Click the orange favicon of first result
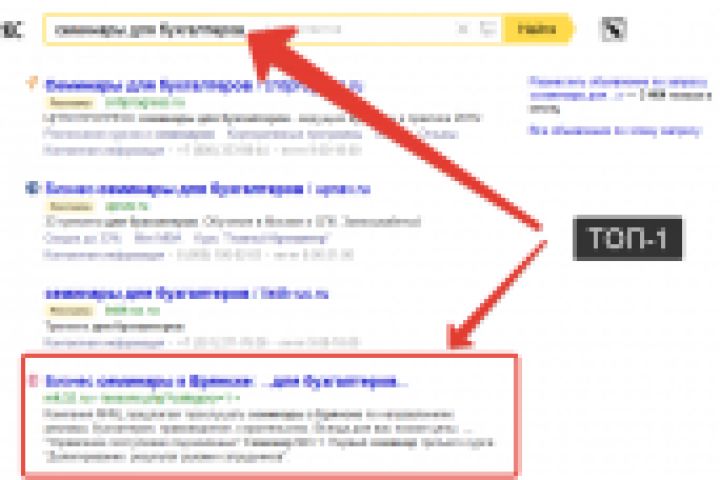 click(x=31, y=84)
